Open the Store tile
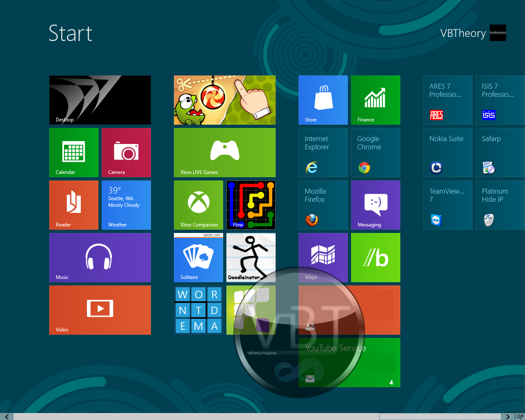 click(323, 100)
